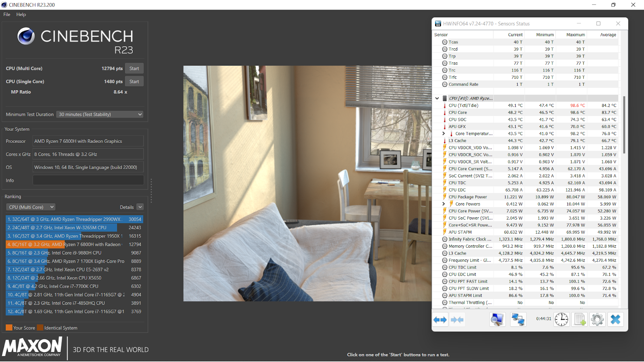Click the circle icon beside Thermal Throttling
The height and width of the screenshot is (362, 644).
click(445, 302)
